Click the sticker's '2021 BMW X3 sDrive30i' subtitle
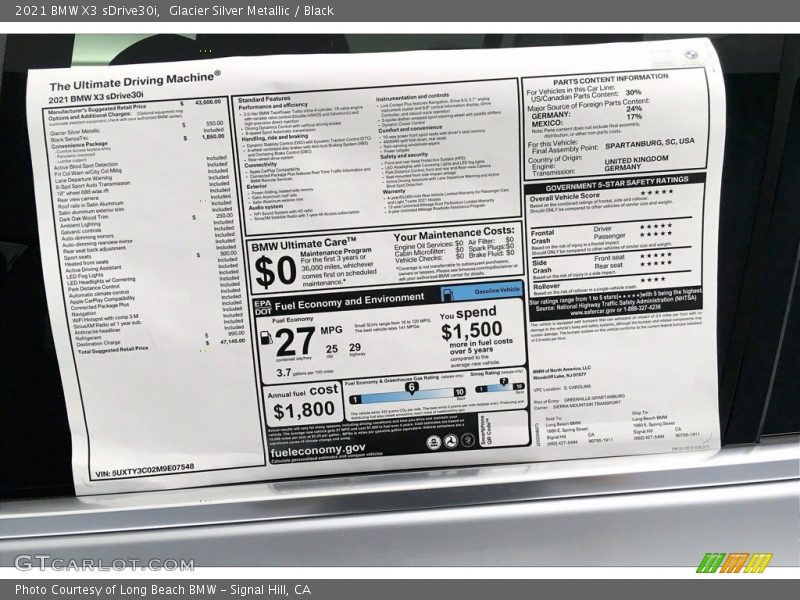The height and width of the screenshot is (600, 800). coord(96,97)
